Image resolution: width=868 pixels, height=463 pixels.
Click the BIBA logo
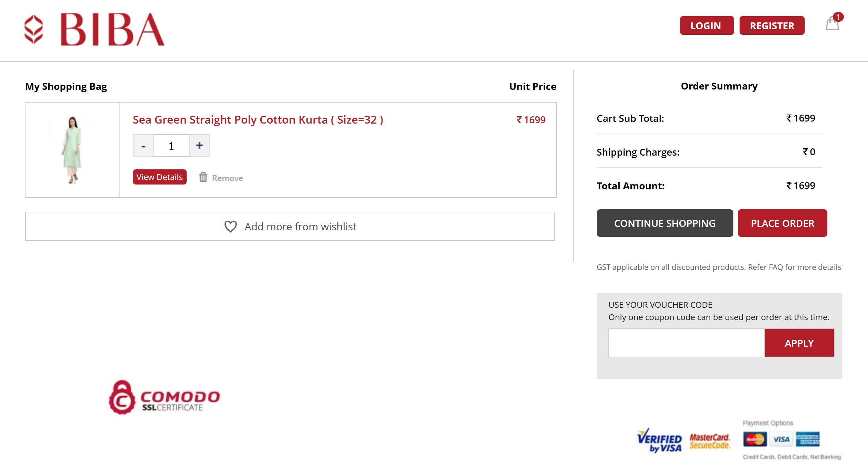click(x=95, y=30)
